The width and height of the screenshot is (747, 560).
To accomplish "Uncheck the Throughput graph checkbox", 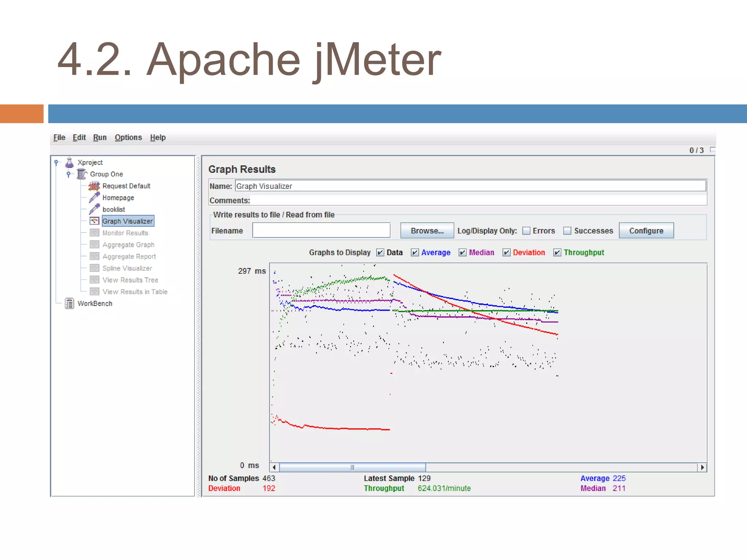I will coord(557,252).
